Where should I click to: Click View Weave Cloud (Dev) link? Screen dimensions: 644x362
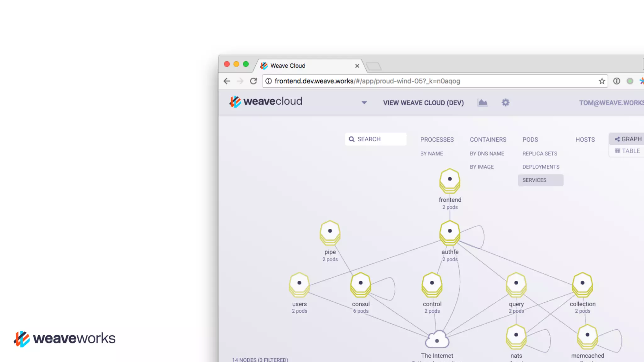(x=423, y=103)
